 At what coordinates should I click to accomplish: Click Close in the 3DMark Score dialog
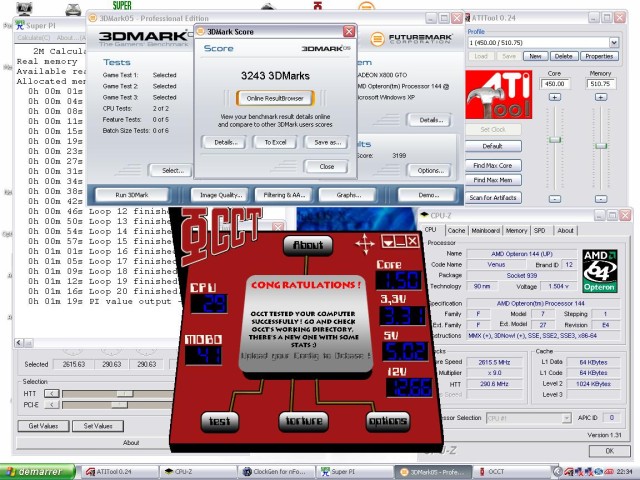pyautogui.click(x=327, y=167)
